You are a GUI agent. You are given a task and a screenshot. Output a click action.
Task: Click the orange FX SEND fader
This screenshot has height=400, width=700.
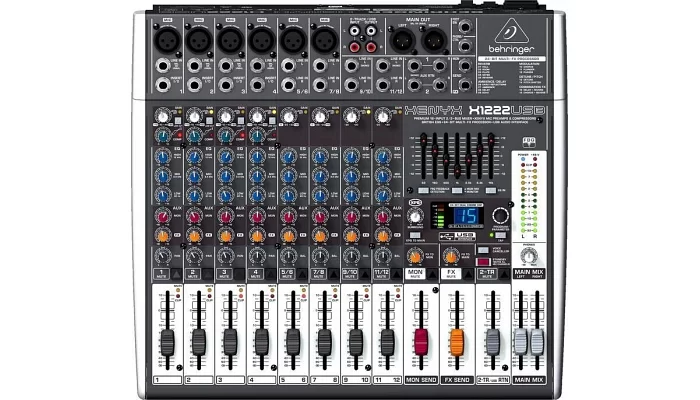tap(457, 342)
